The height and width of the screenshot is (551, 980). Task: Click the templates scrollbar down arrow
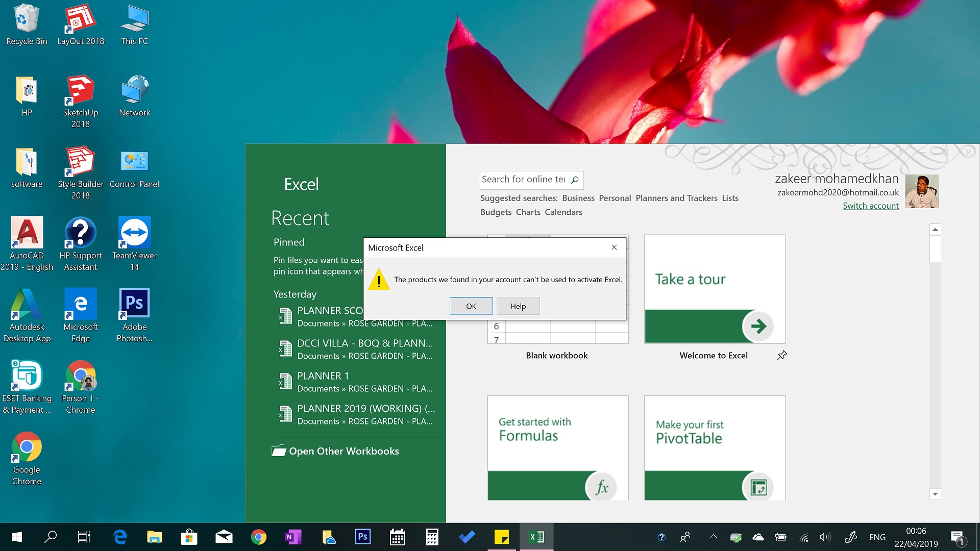click(935, 494)
